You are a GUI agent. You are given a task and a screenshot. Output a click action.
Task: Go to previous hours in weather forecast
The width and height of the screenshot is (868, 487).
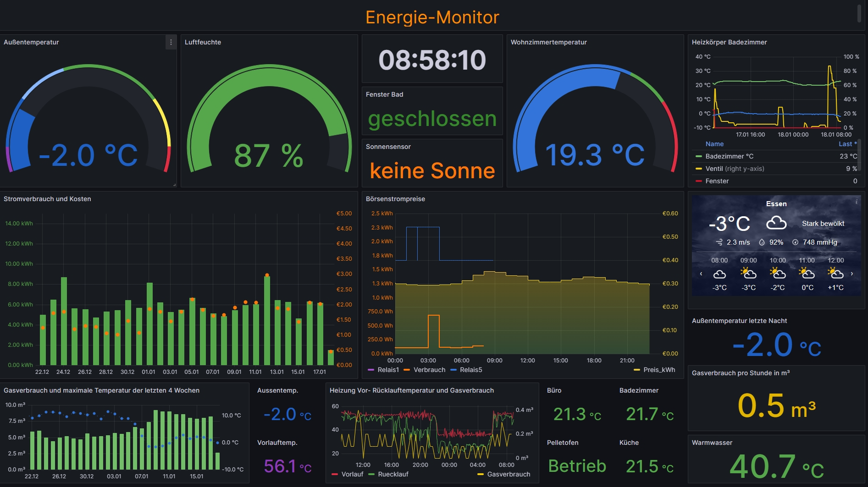701,274
